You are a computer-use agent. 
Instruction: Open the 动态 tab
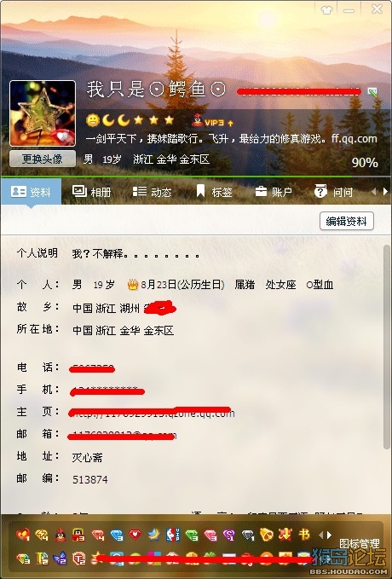[152, 192]
